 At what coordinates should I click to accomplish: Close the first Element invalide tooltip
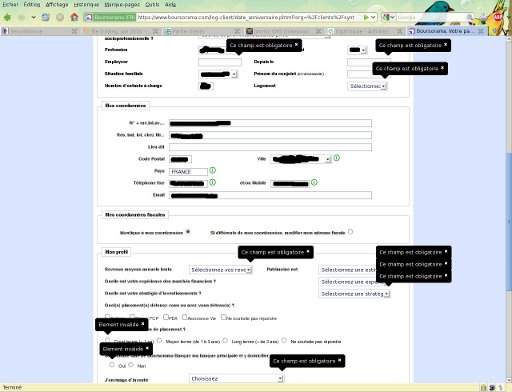[x=143, y=324]
